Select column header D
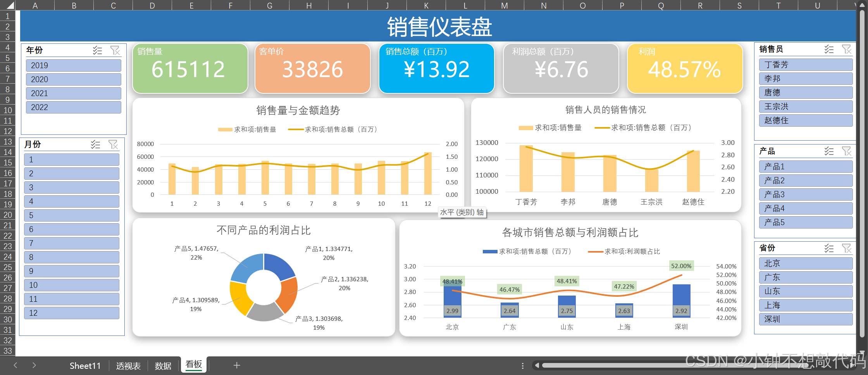The height and width of the screenshot is (375, 868). (152, 5)
